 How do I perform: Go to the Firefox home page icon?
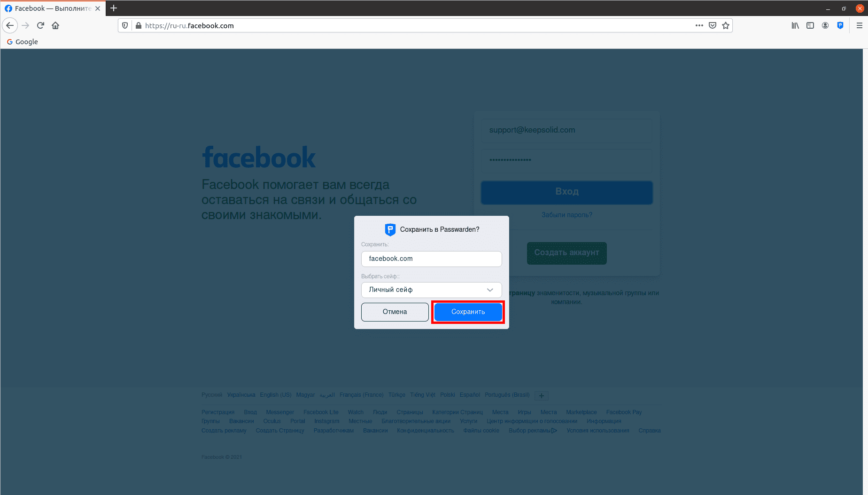point(55,25)
